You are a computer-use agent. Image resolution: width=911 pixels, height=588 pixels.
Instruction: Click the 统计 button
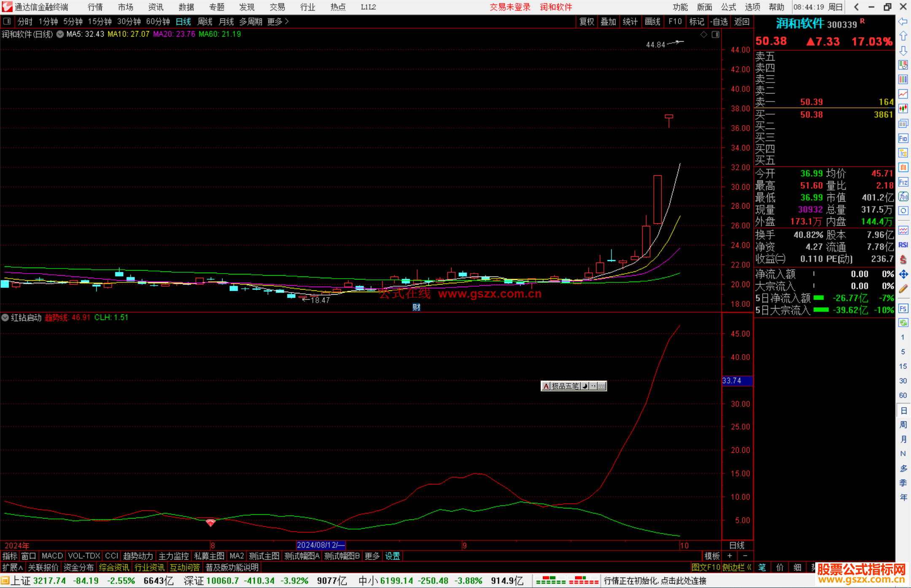(630, 21)
